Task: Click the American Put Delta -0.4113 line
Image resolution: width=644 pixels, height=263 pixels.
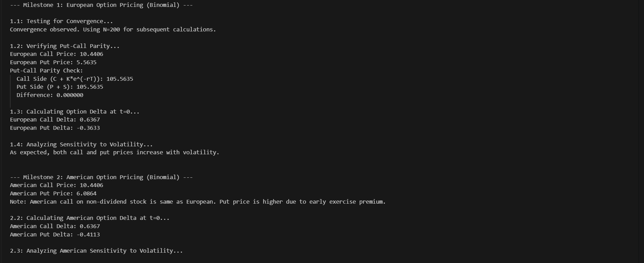Action: click(x=55, y=234)
